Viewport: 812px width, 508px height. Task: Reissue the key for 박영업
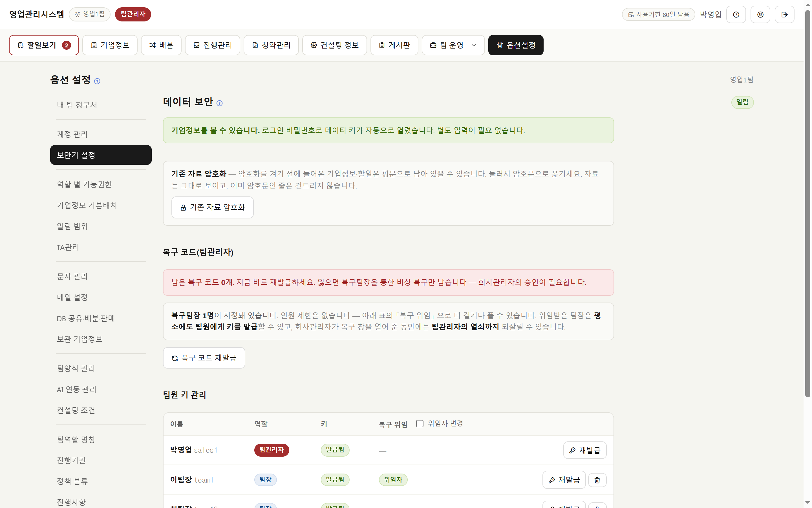pos(585,450)
